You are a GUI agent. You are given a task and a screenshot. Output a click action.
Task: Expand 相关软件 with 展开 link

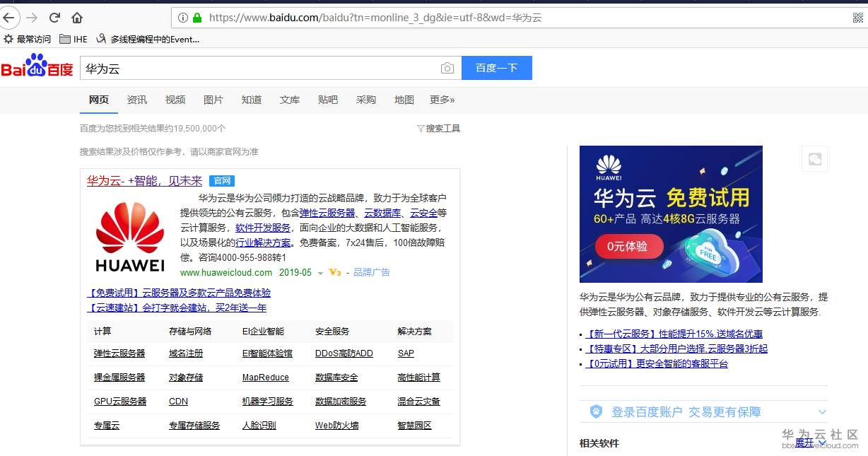pos(810,443)
